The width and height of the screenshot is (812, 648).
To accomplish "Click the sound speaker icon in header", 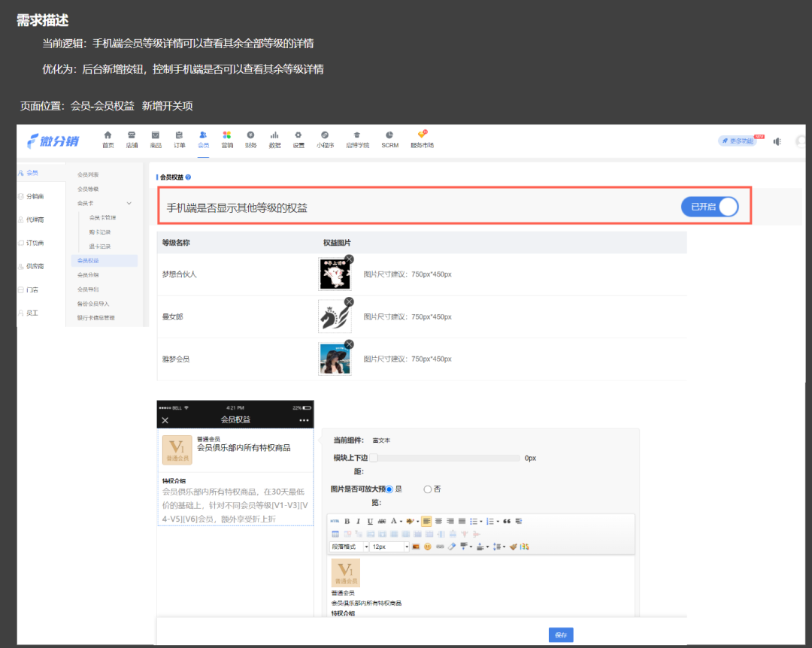I will [x=777, y=141].
